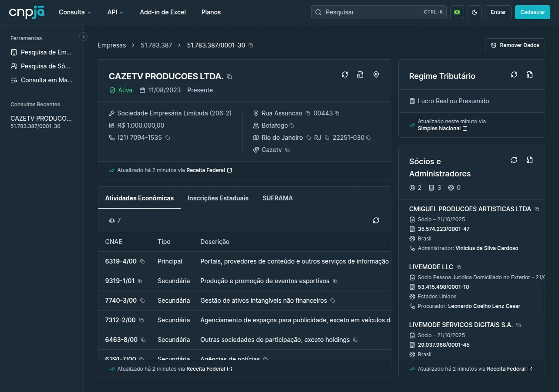Click the Cadastrar button

click(x=532, y=12)
